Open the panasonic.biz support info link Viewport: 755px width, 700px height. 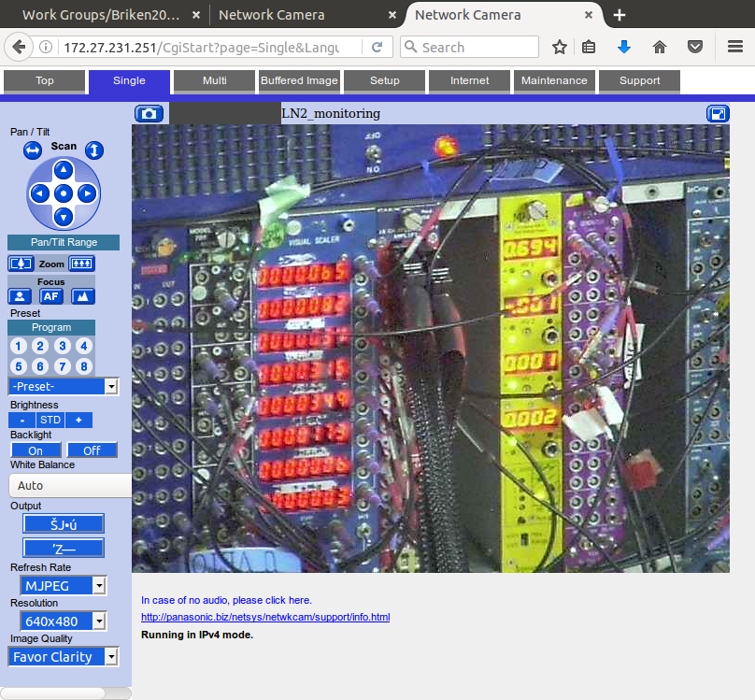265,618
